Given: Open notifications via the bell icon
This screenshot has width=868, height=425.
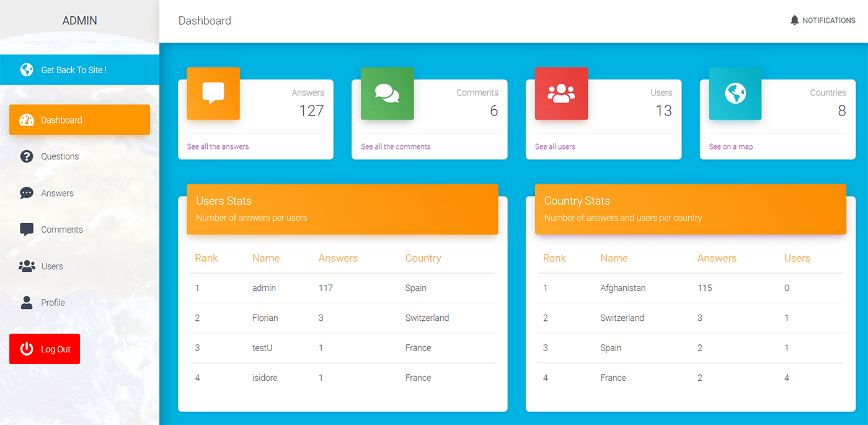Looking at the screenshot, I should coord(794,20).
